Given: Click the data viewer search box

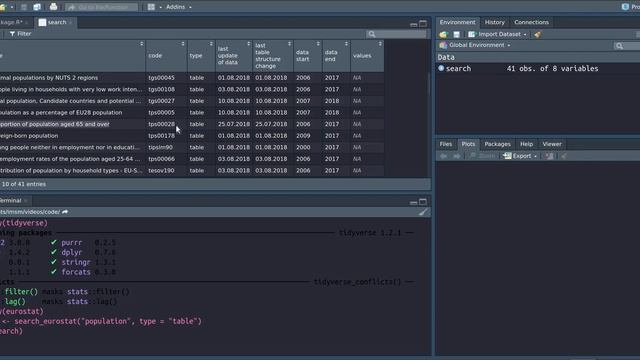Looking at the screenshot, I should pyautogui.click(x=396, y=34).
